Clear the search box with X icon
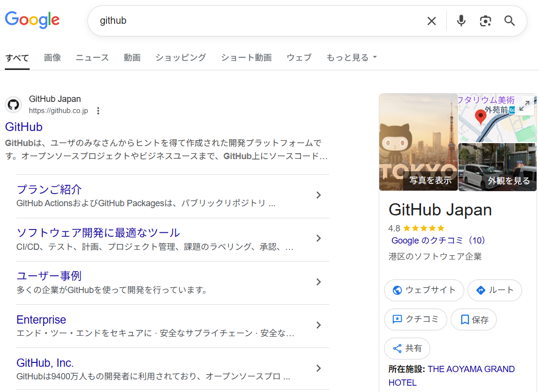 tap(431, 21)
